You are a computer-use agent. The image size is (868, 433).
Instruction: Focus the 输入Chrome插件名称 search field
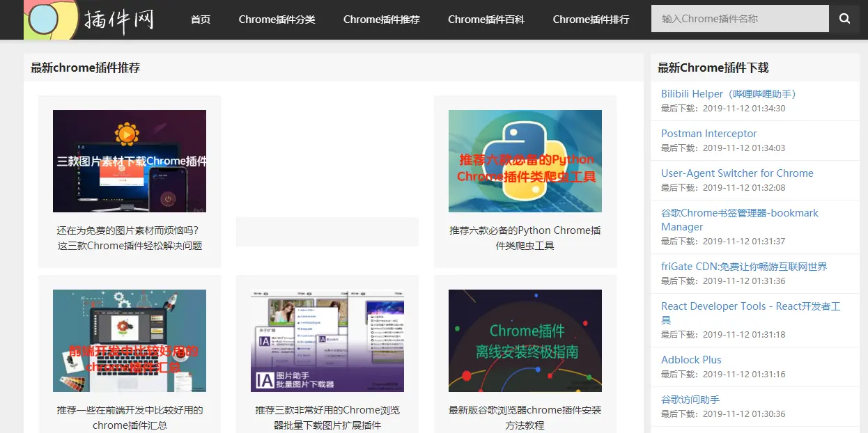(x=740, y=19)
